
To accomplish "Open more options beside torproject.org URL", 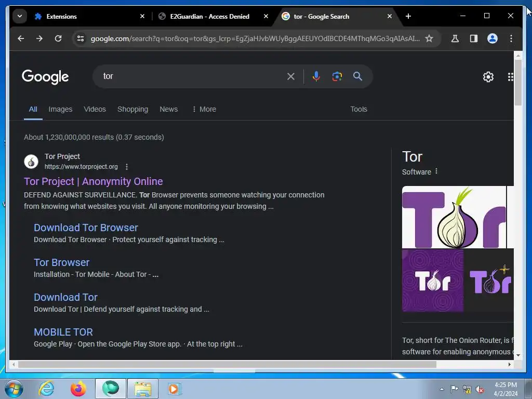I will coord(127,167).
